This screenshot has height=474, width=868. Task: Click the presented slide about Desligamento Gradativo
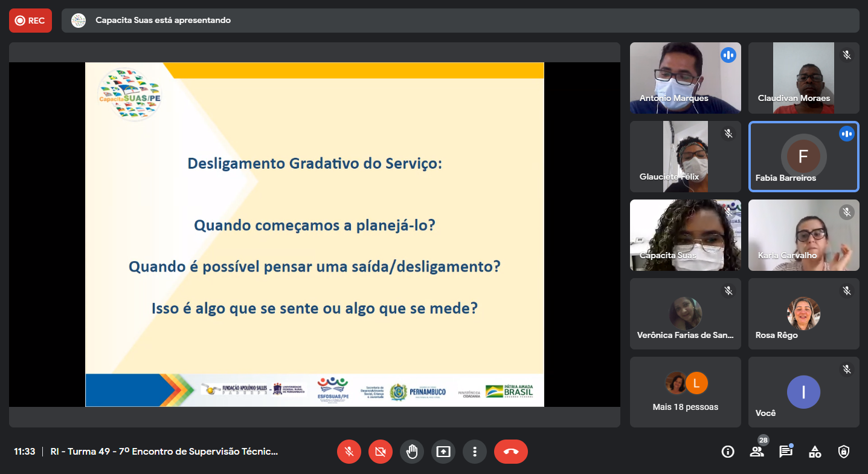[x=314, y=235]
